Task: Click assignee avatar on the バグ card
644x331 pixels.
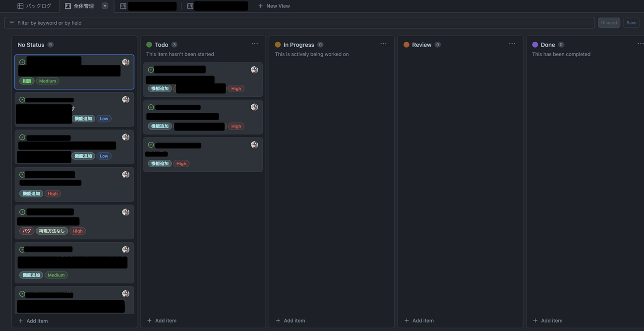Action: [126, 212]
